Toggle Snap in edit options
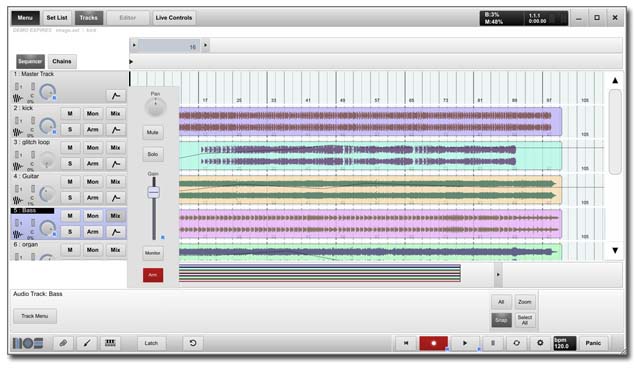Viewport: 634px width, 370px height. [501, 320]
